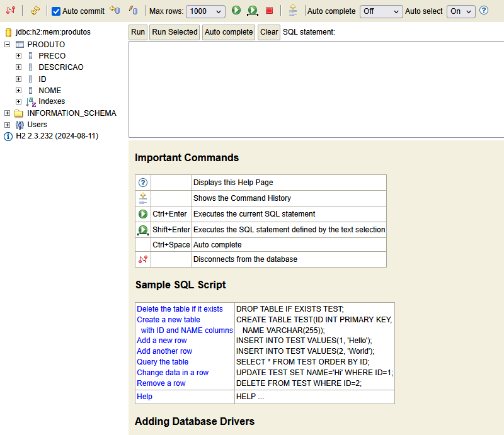Click the 'Add a new row' link
The image size is (504, 435).
[x=162, y=341]
